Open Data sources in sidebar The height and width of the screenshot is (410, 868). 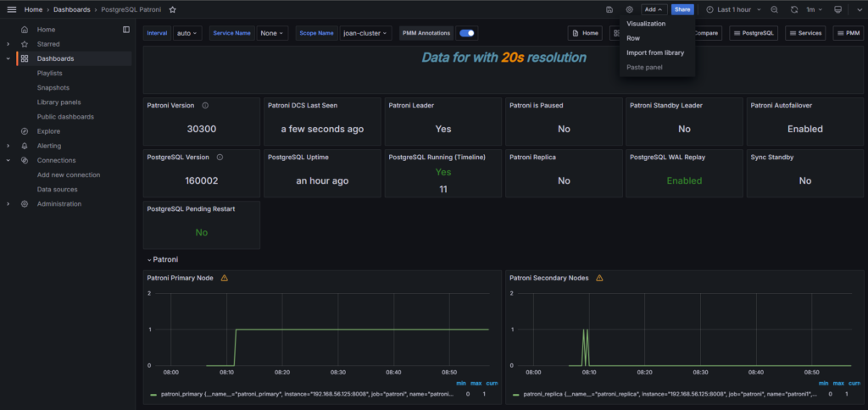click(57, 189)
